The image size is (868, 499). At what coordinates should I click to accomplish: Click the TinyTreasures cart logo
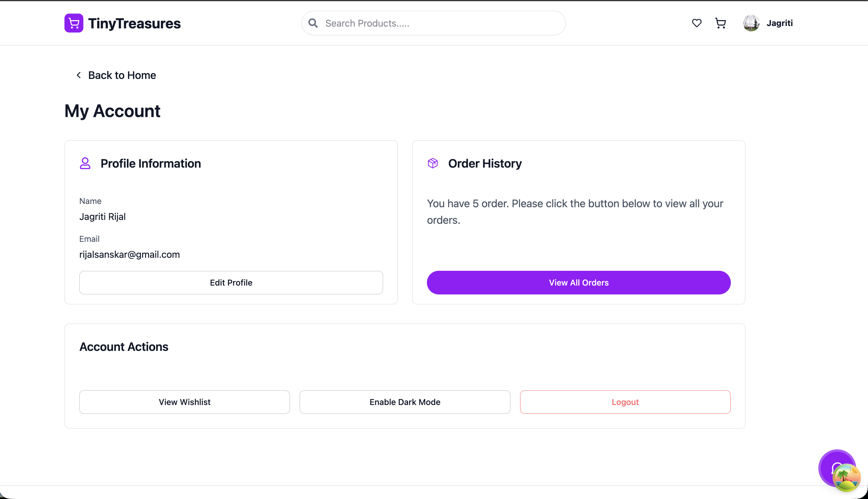click(74, 23)
